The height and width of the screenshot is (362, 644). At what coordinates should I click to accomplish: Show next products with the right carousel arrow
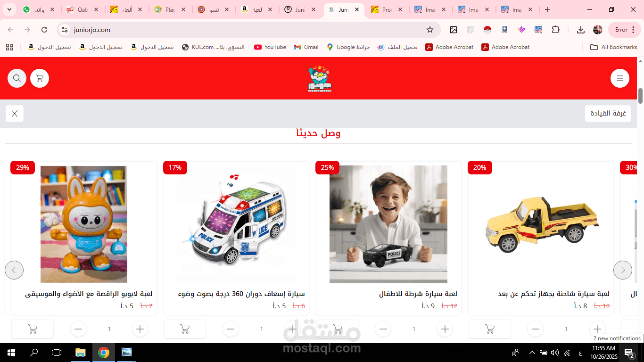click(x=623, y=270)
